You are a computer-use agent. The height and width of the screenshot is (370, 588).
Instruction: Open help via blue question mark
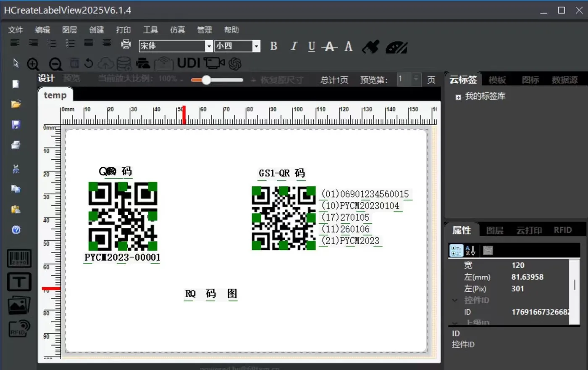pyautogui.click(x=16, y=230)
